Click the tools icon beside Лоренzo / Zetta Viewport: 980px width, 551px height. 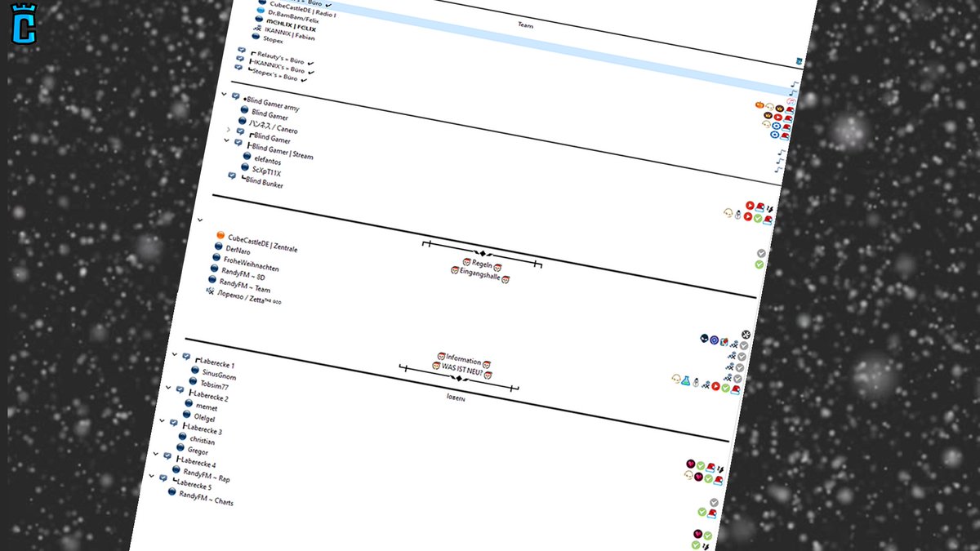tap(211, 291)
